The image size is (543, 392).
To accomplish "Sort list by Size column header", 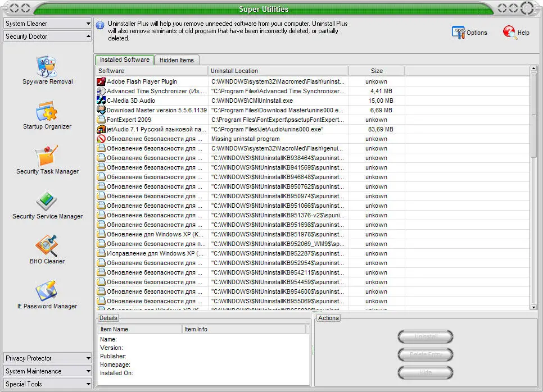I will pyautogui.click(x=377, y=71).
